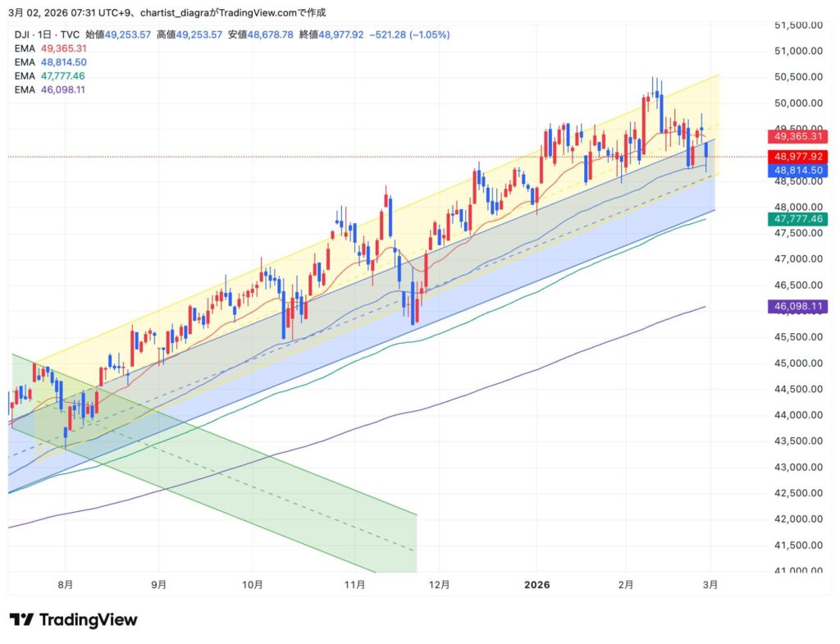Click the 51,500.00 level on price axis

798,25
